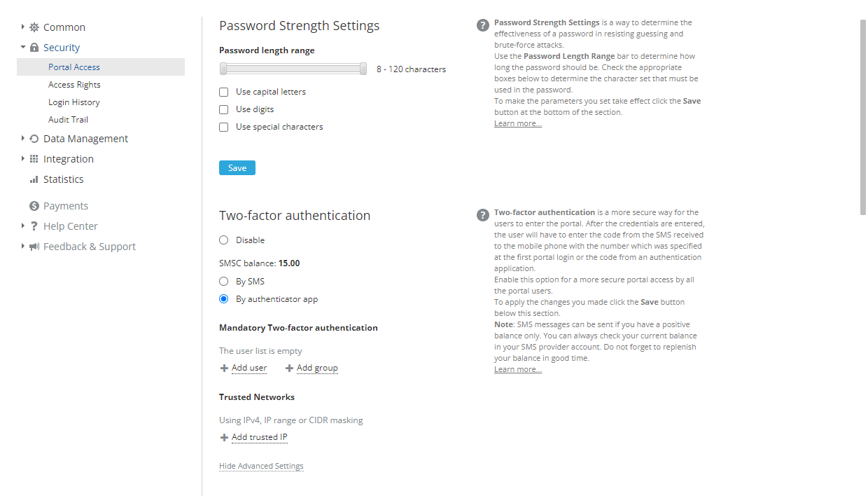Select the By SMS radio button

pos(223,281)
